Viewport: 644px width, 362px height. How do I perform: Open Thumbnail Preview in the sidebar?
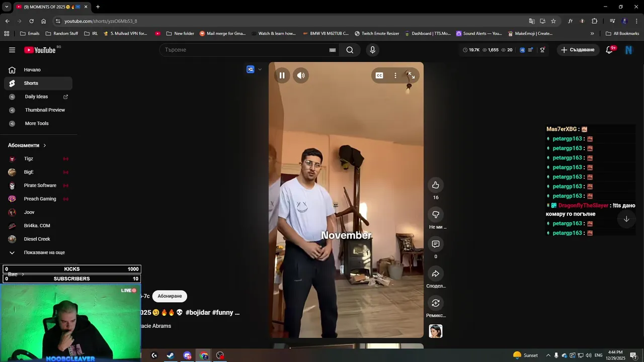point(38,110)
